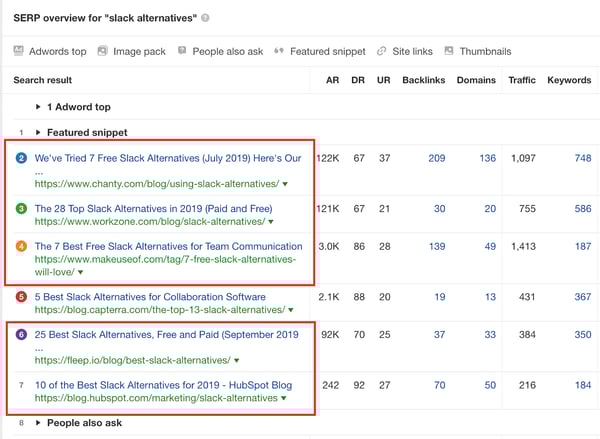Click the People also ask legend icon

click(182, 51)
